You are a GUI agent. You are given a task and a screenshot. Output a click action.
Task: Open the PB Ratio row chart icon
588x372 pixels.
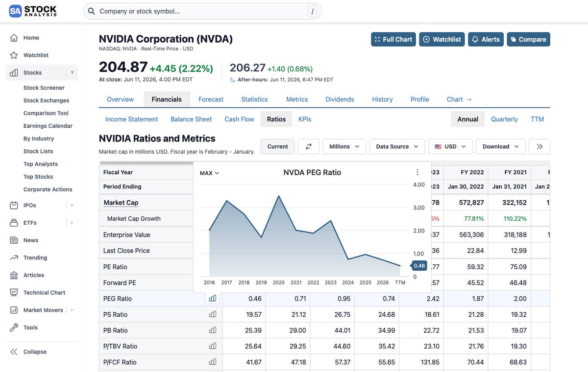(213, 330)
